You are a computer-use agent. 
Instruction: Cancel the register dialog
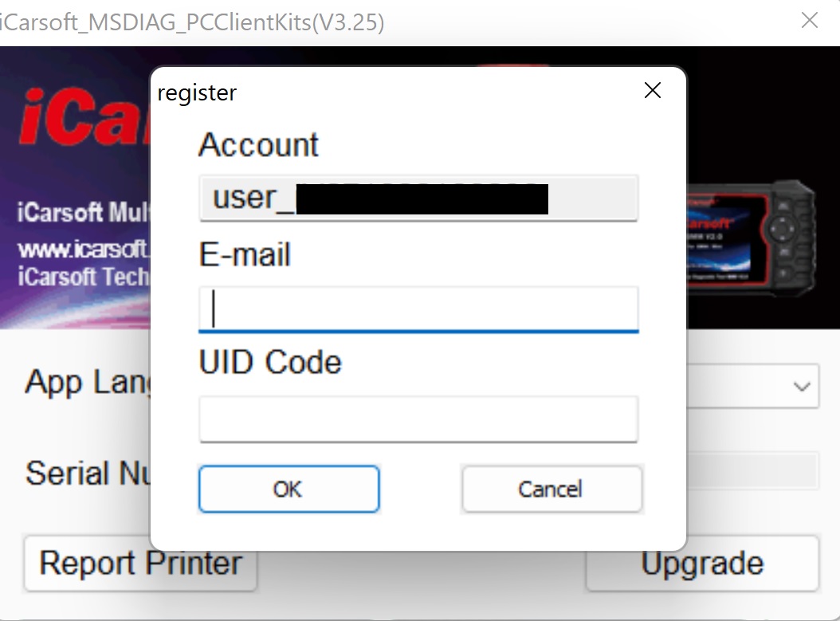click(x=551, y=489)
